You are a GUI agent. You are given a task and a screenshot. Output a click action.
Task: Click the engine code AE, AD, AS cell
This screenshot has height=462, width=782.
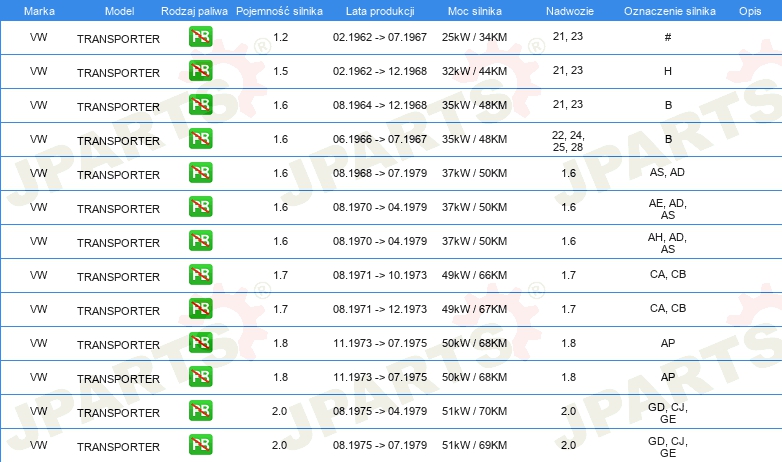point(668,209)
